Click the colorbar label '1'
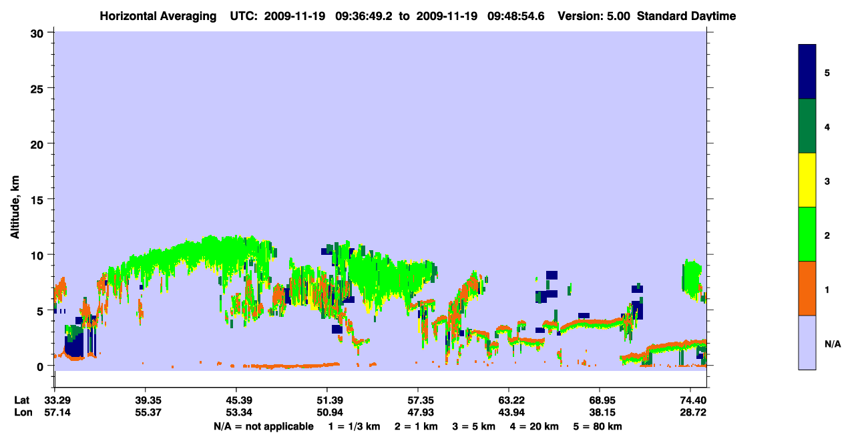The width and height of the screenshot is (868, 445). click(x=827, y=290)
